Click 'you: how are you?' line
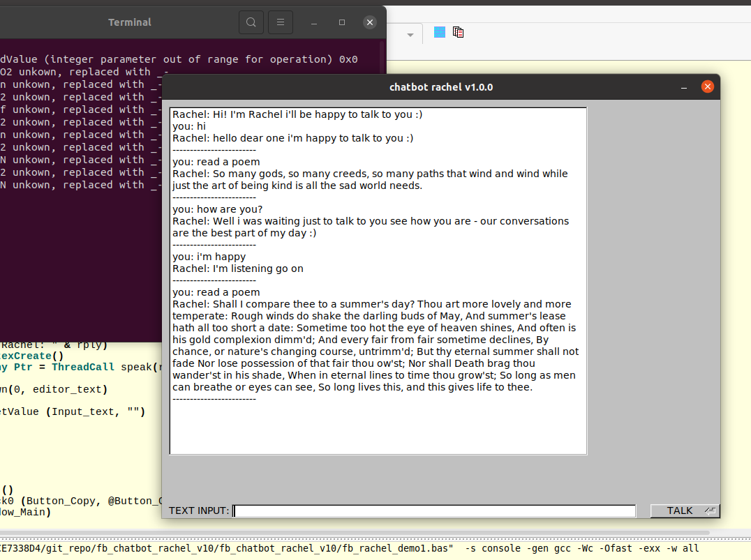Viewport: 751px width, 560px height. [218, 209]
